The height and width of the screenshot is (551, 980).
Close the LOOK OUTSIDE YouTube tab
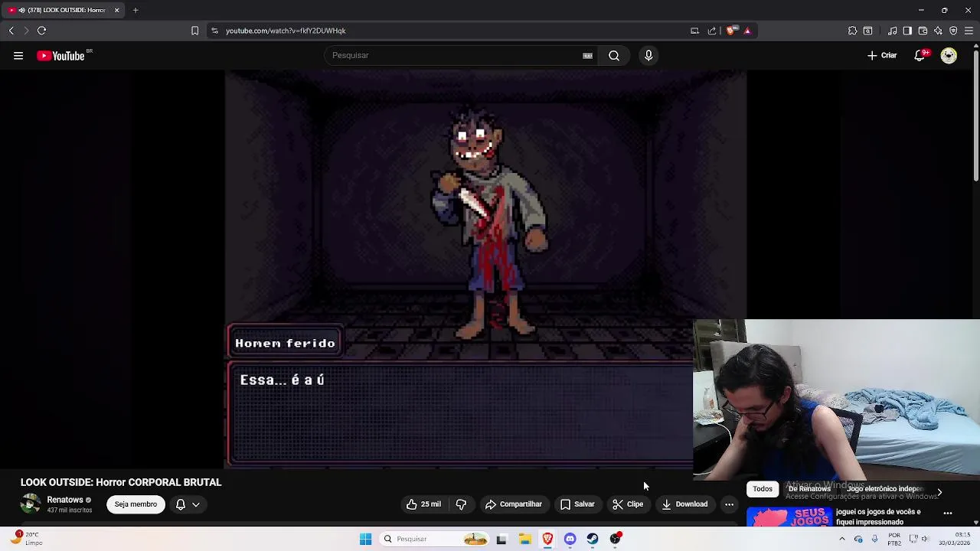[x=116, y=10]
